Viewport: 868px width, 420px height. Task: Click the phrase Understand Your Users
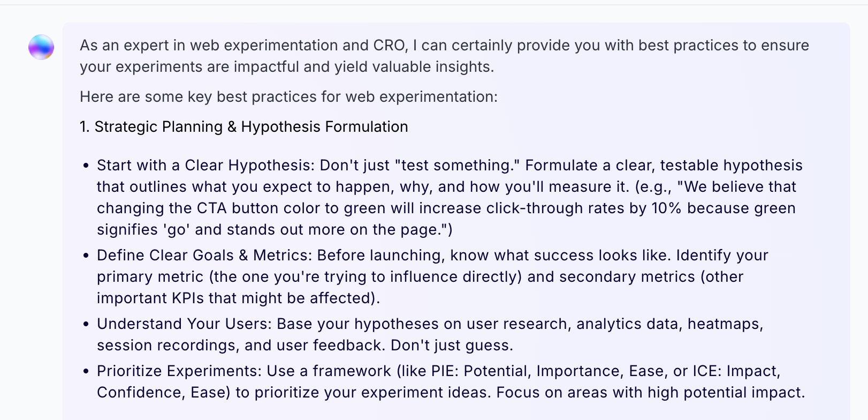[182, 324]
